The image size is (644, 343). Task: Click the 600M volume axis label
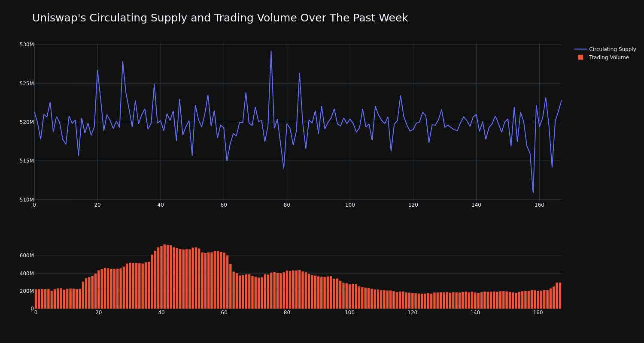point(27,256)
